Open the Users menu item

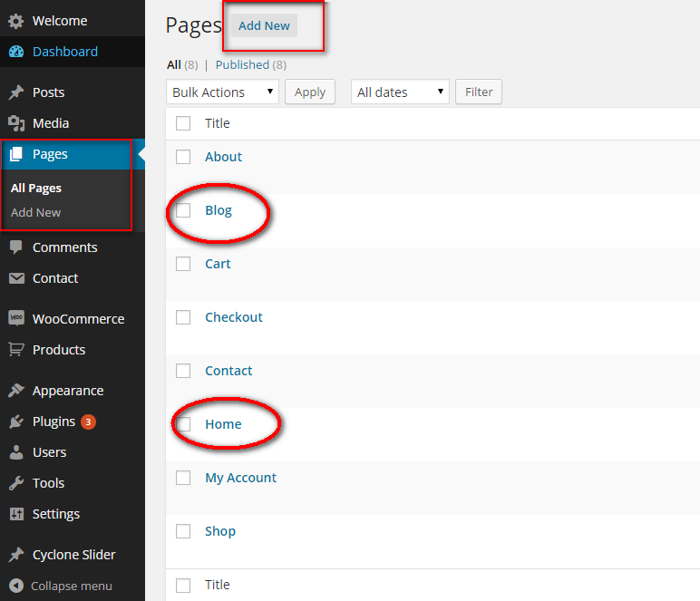pos(73,452)
